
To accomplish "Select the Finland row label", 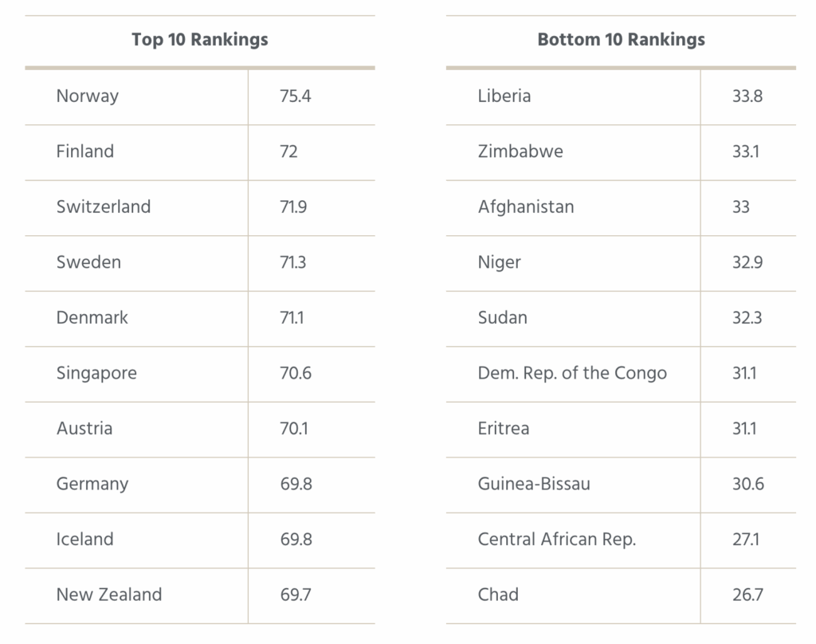I will click(x=85, y=151).
